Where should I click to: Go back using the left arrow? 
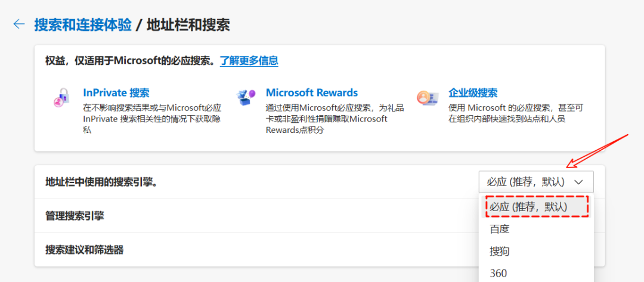(19, 24)
